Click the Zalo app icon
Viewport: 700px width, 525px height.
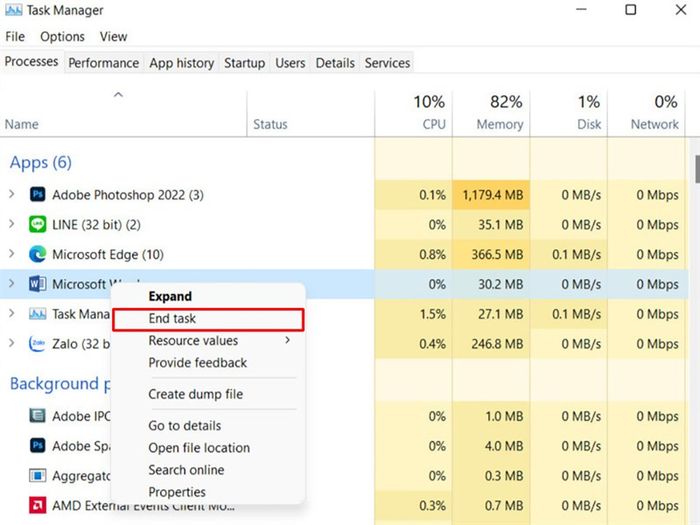coord(38,344)
